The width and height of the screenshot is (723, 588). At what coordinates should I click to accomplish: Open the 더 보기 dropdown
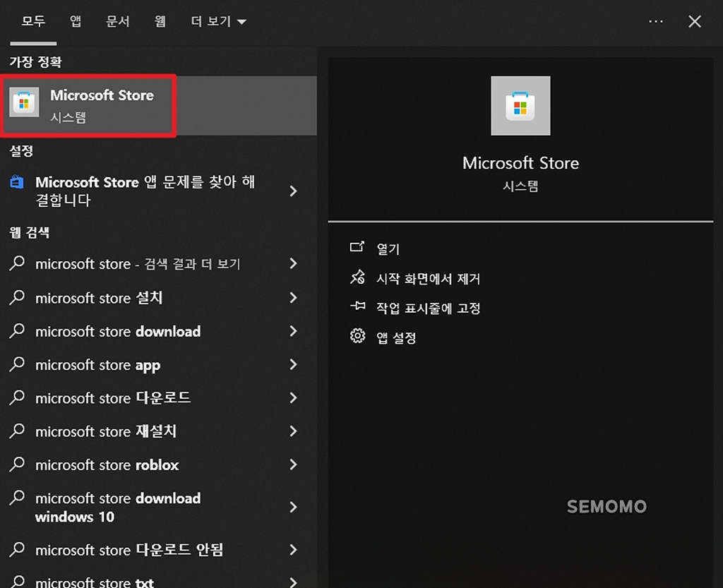point(219,21)
